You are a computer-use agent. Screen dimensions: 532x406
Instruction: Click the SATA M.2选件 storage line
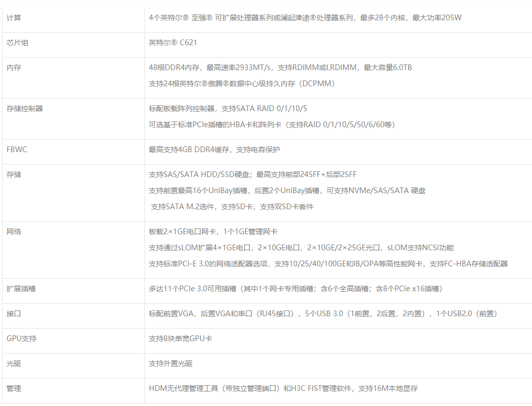pyautogui.click(x=232, y=207)
